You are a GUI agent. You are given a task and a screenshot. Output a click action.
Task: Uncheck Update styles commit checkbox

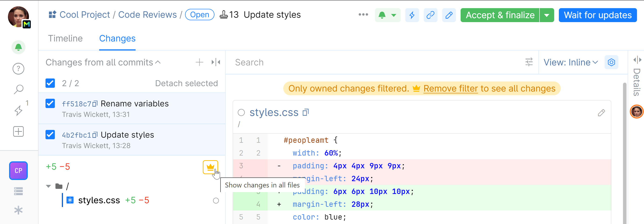tap(50, 134)
